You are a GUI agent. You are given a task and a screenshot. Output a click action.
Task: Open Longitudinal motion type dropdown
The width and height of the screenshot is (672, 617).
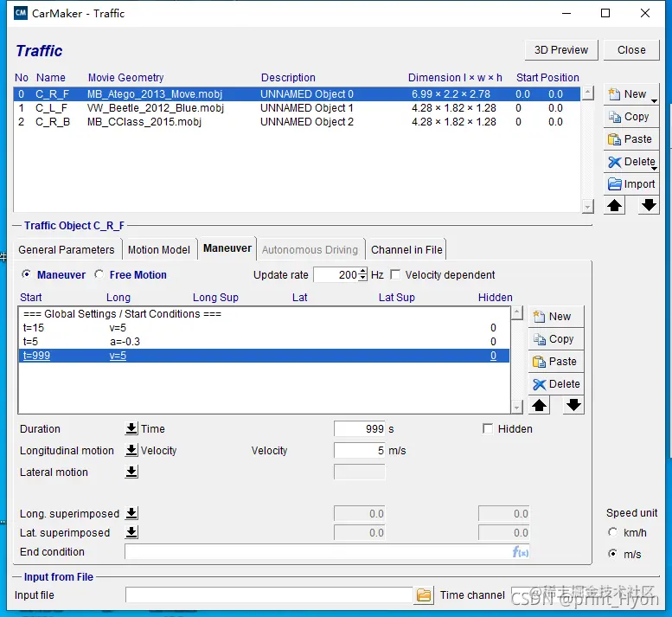(x=131, y=450)
